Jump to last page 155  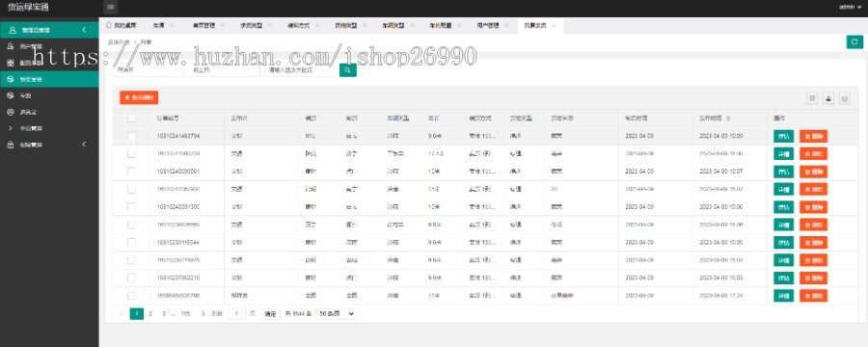click(185, 314)
